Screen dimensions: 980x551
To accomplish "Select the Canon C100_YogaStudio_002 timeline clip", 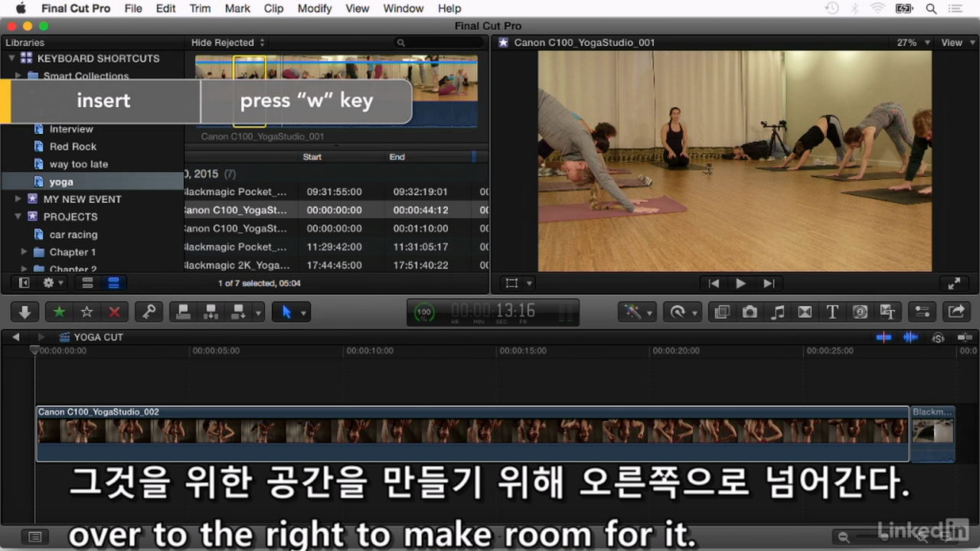I will point(472,433).
